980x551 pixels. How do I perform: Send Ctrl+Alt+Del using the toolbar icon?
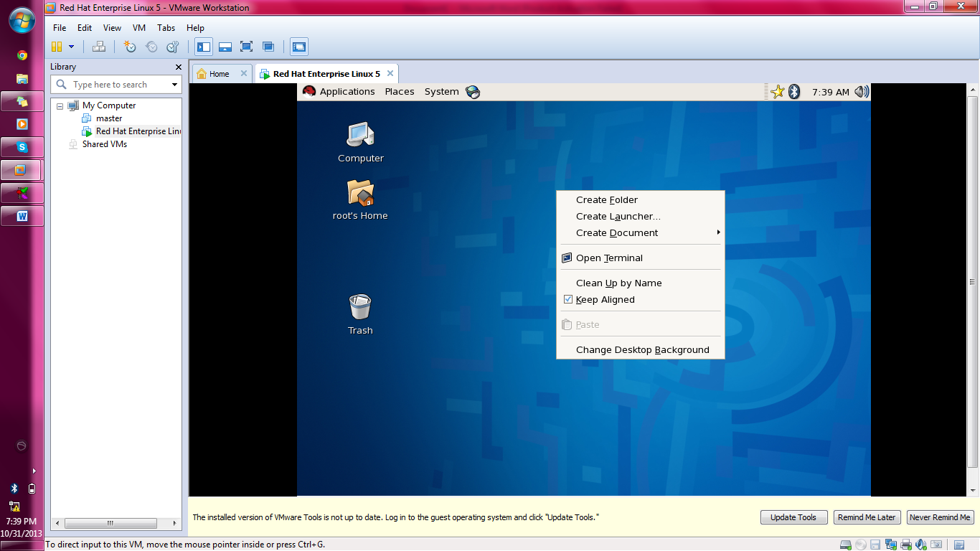click(x=99, y=47)
